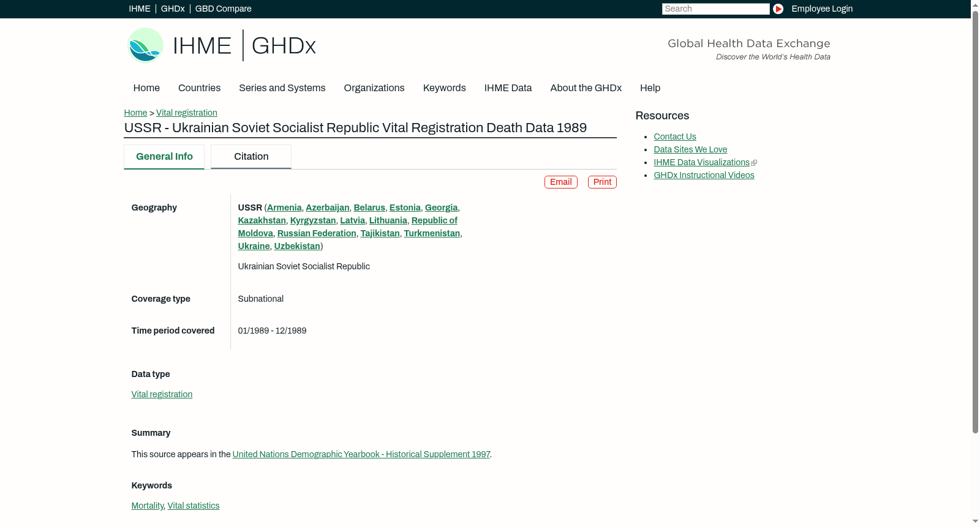Open Series and Systems menu

282,88
